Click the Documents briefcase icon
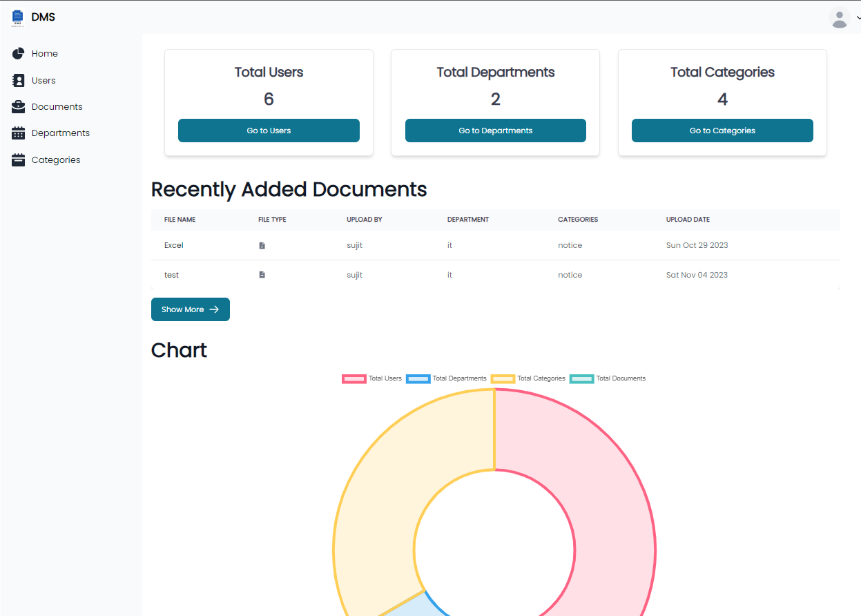The width and height of the screenshot is (861, 616). point(19,107)
